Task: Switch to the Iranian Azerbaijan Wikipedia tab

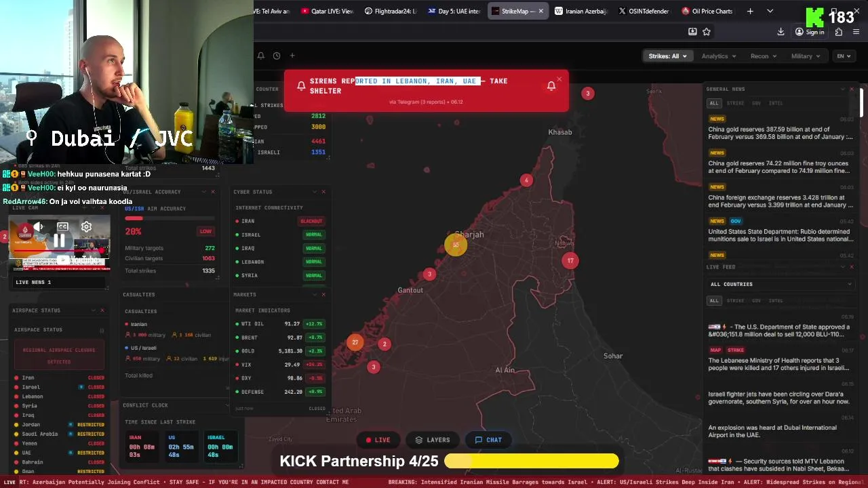Action: click(x=581, y=11)
